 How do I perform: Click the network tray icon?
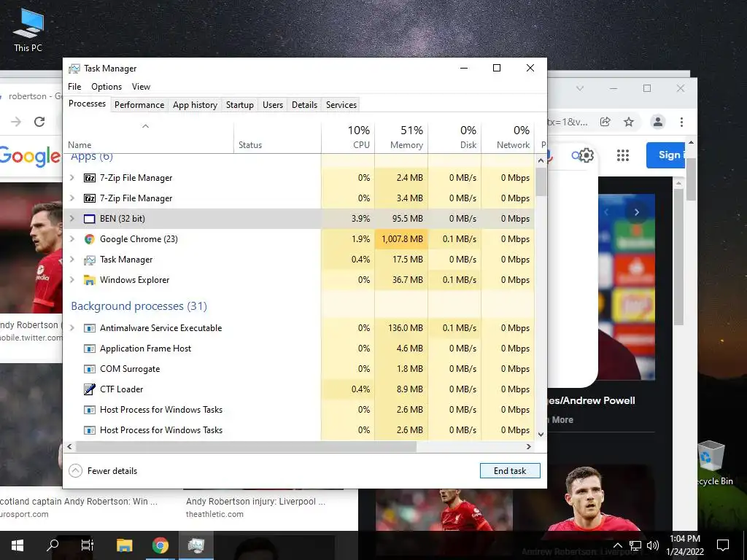pos(635,545)
